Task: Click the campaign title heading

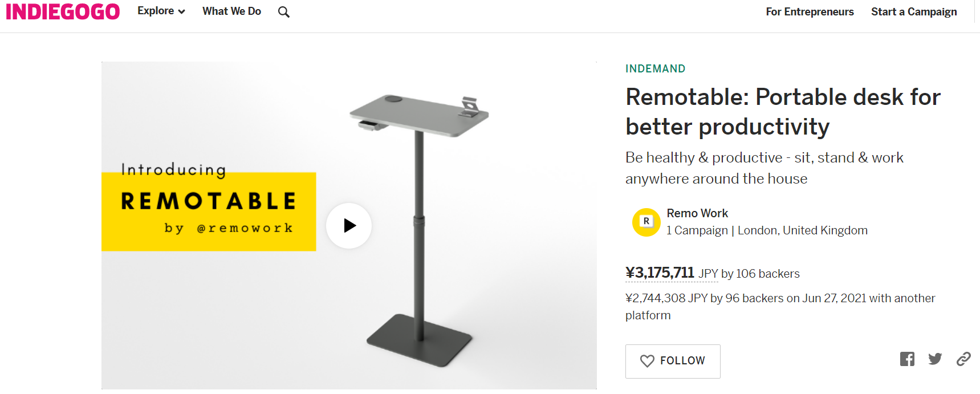Action: point(783,112)
